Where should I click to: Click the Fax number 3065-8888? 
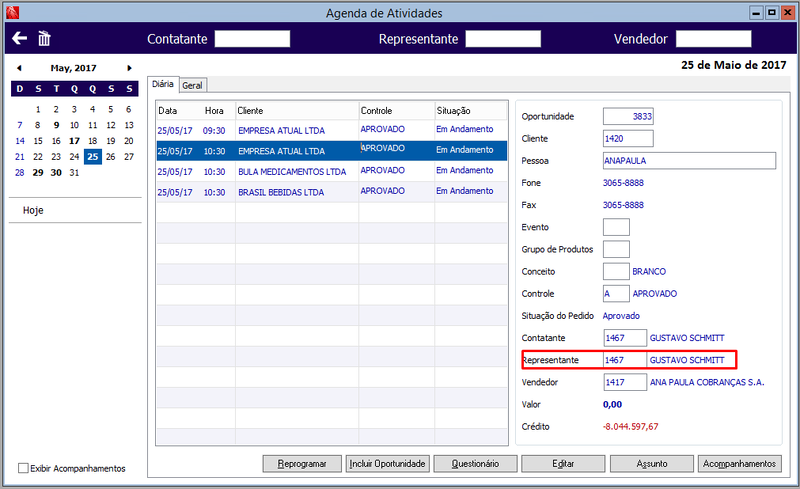623,205
